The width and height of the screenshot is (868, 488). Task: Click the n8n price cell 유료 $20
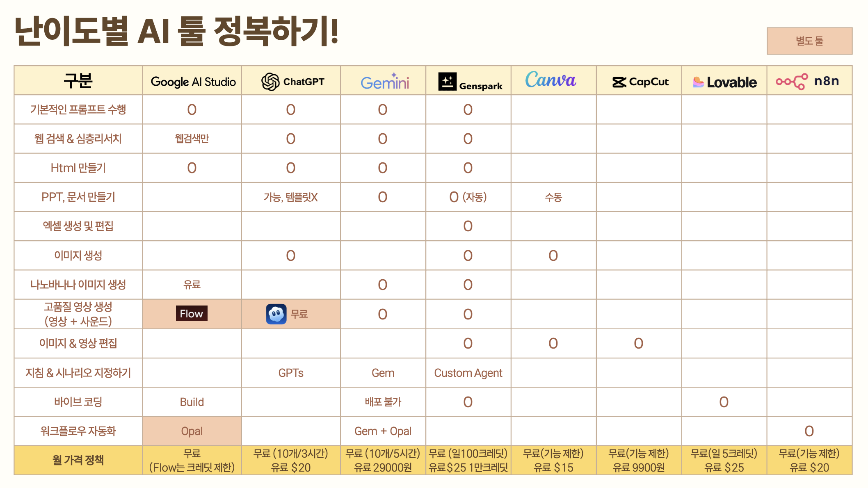point(809,467)
